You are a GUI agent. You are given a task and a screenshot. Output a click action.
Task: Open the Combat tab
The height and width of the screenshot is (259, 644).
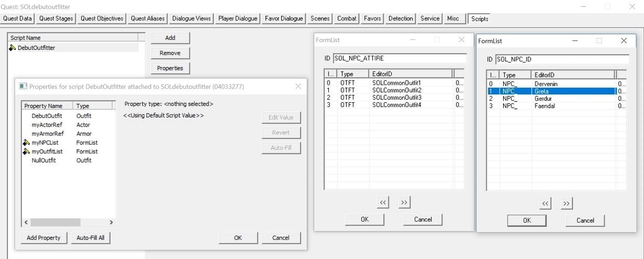346,19
